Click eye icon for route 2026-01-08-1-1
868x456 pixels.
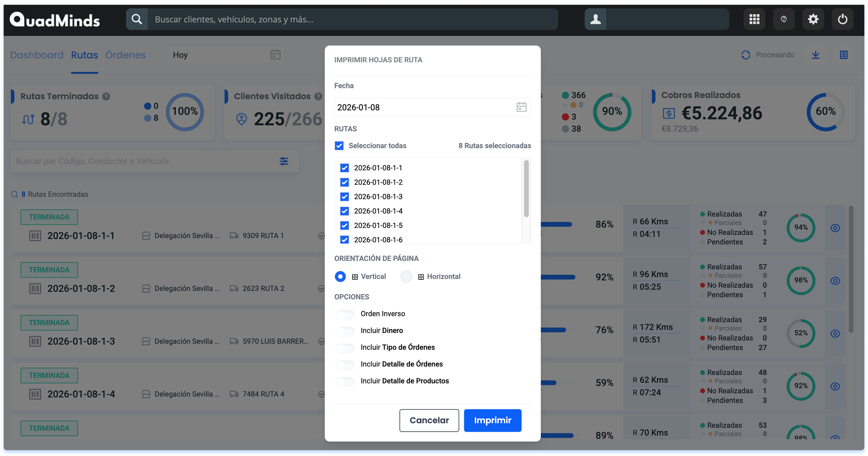(x=835, y=228)
